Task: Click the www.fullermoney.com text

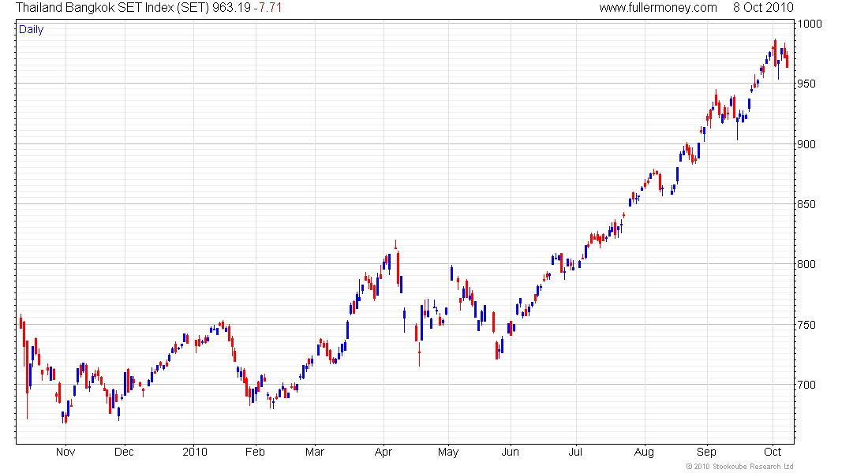Action: point(657,8)
